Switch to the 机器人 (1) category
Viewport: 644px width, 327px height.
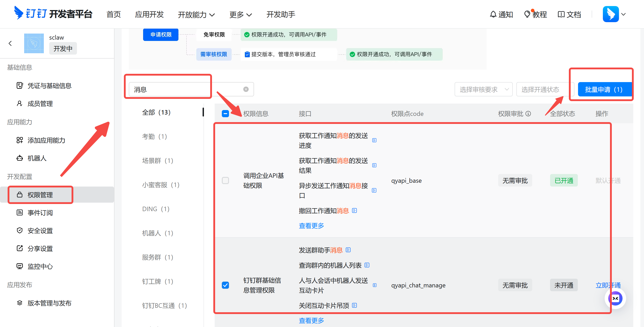pyautogui.click(x=157, y=233)
